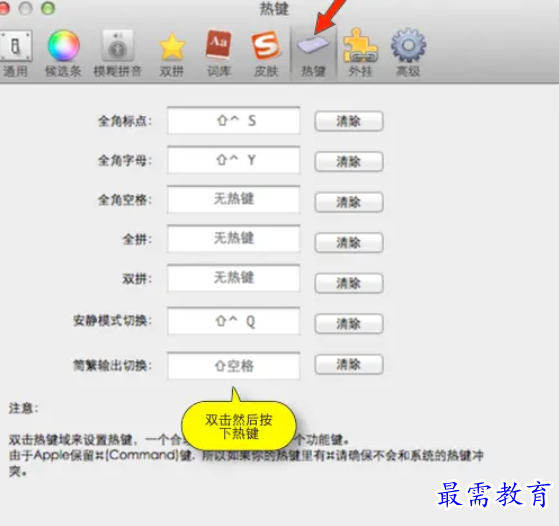The image size is (559, 526).
Task: Click the 安静模式切换: label text
Action: point(112,321)
